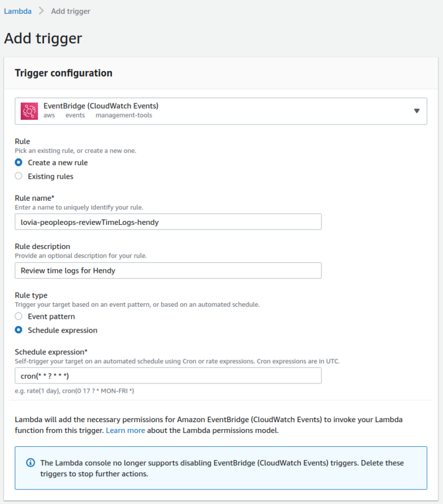Click the aws tag under EventBridge
Screen dimensions: 443x504
[49, 115]
